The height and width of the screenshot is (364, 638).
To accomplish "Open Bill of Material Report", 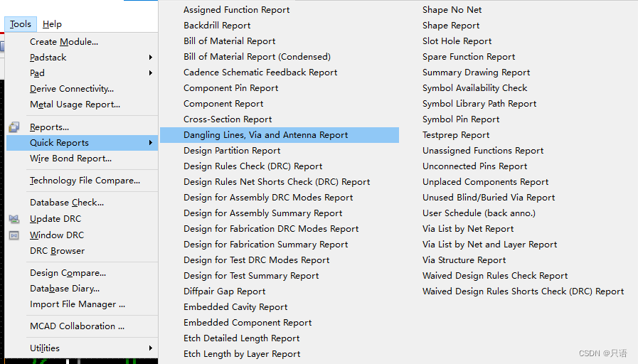I will 229,41.
